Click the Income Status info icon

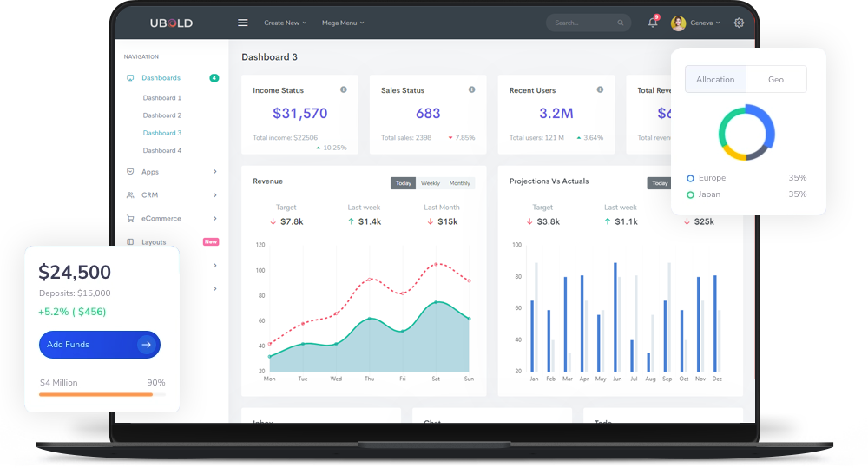344,89
